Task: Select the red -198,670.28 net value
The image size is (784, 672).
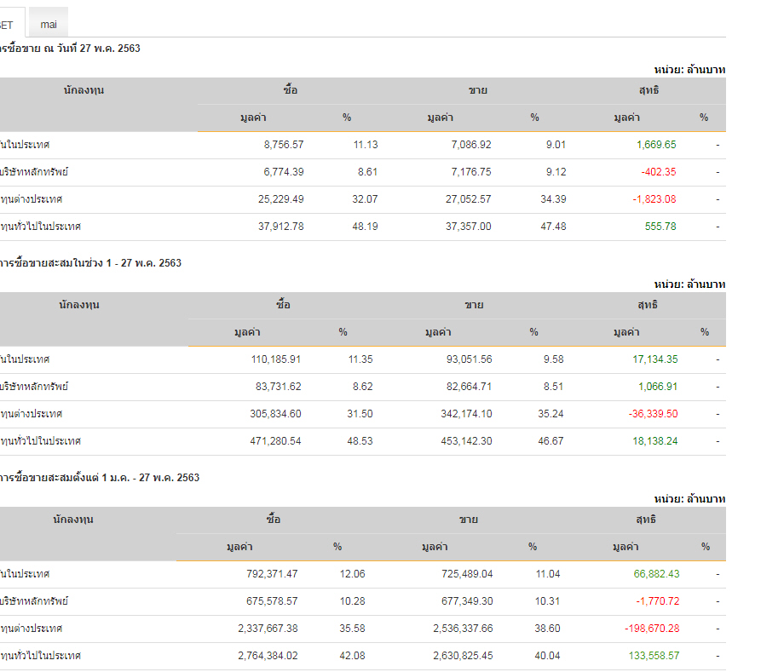Action: (652, 629)
